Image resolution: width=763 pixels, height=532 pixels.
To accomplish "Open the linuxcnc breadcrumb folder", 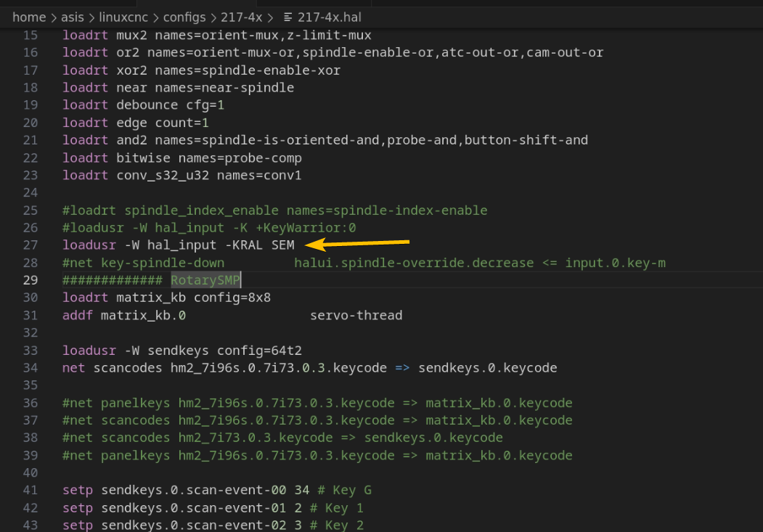I will coord(123,17).
